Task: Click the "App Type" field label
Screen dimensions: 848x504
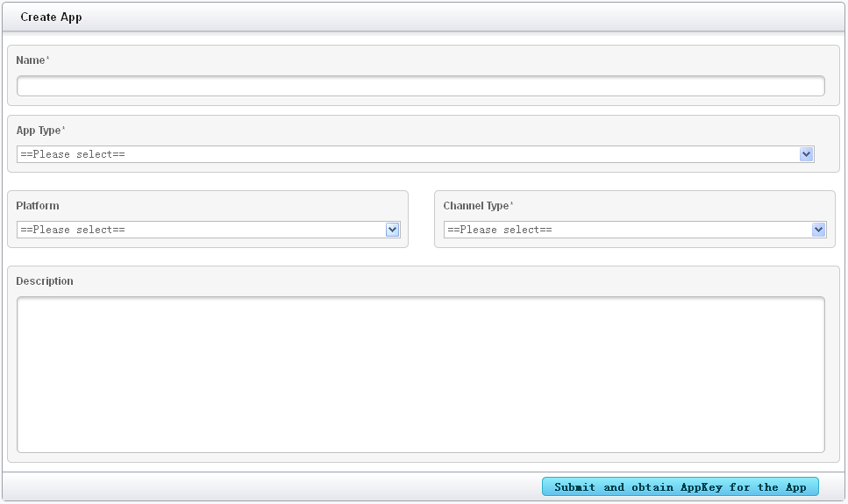Action: 39,131
